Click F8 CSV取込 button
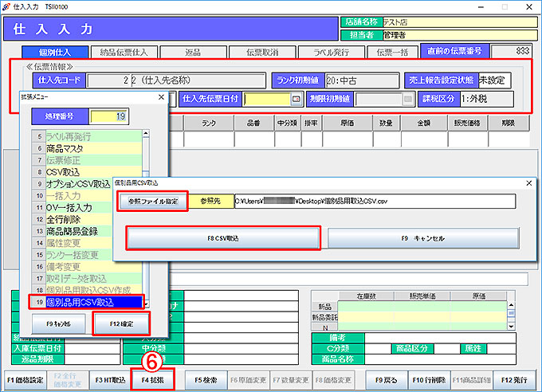The image size is (542, 392). coord(224,237)
